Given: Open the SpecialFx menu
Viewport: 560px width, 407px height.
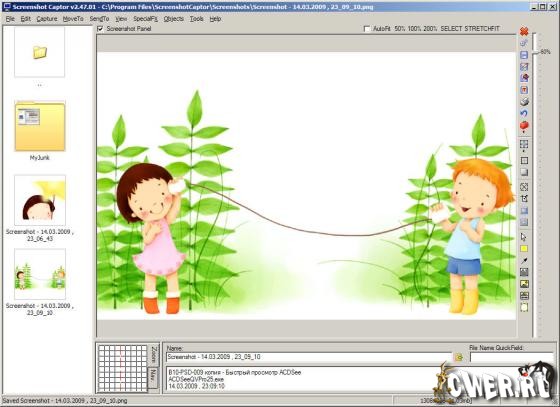Looking at the screenshot, I should (145, 19).
